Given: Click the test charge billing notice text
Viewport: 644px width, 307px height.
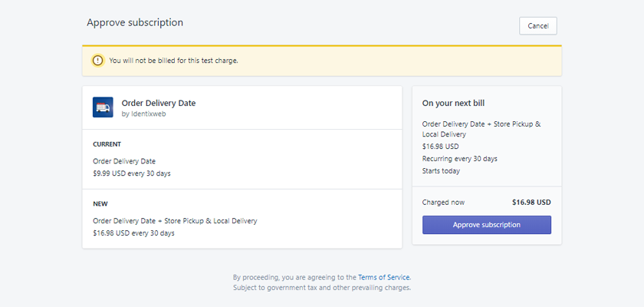Looking at the screenshot, I should pos(173,61).
